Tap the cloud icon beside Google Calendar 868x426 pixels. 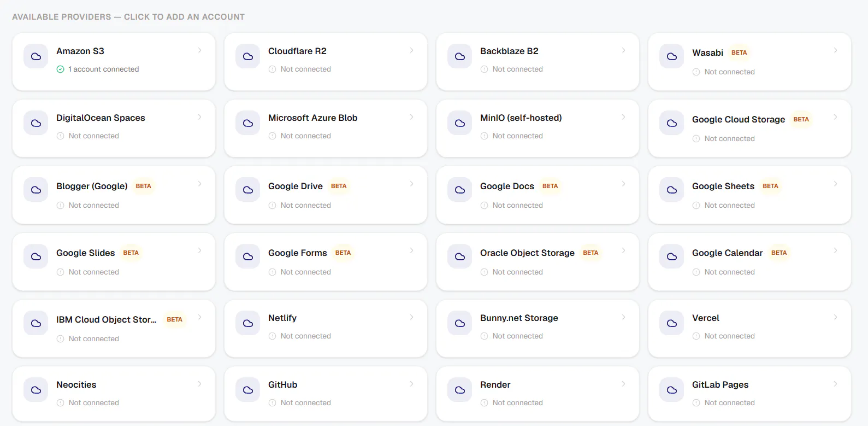point(672,256)
